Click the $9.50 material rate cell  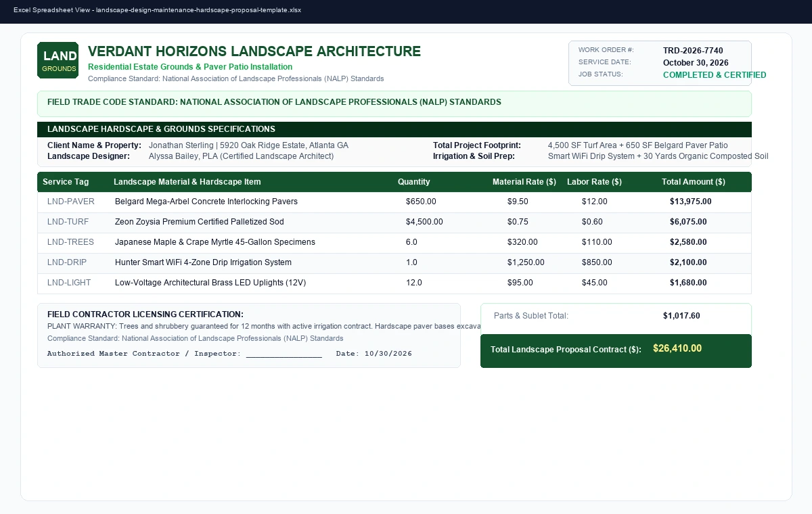coord(518,202)
